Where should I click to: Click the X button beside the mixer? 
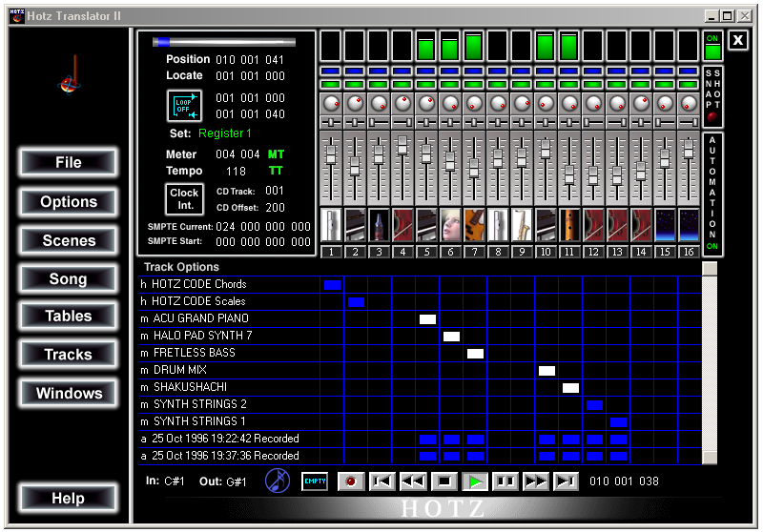coord(737,40)
